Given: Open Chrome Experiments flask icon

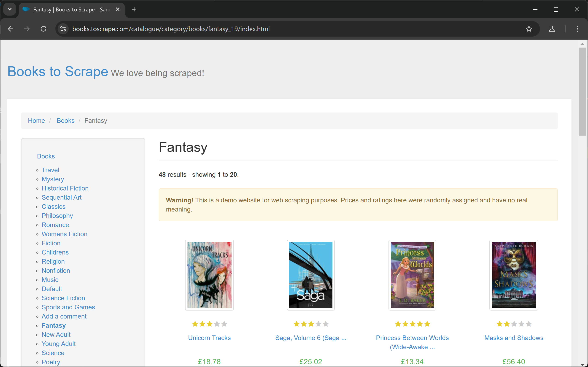Looking at the screenshot, I should [552, 29].
